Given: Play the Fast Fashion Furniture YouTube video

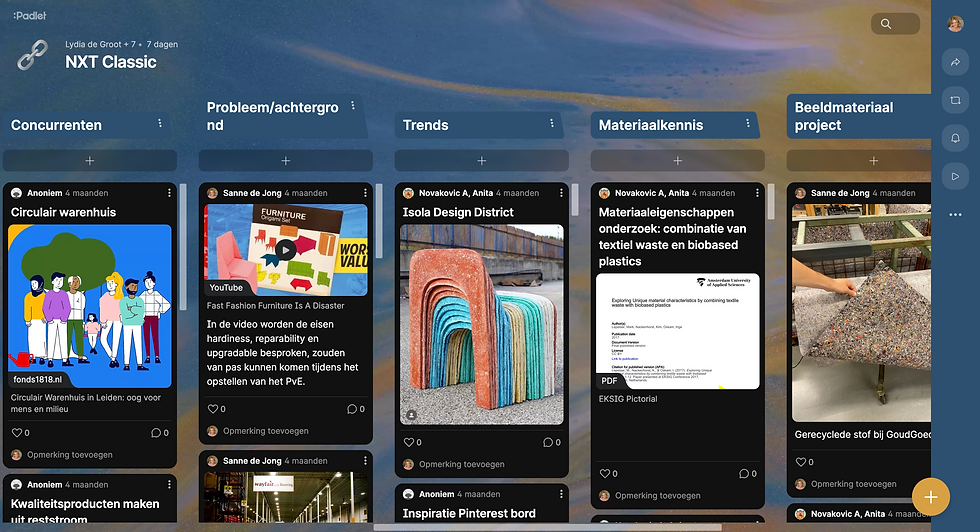Looking at the screenshot, I should [286, 249].
